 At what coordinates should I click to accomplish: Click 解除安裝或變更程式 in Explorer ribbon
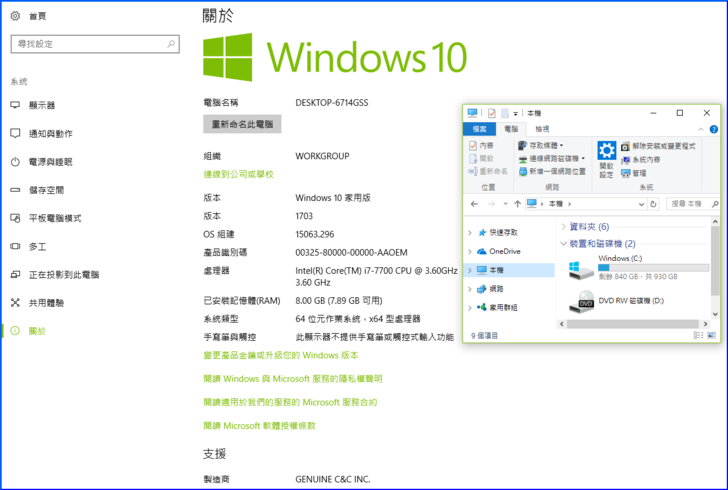(x=658, y=146)
